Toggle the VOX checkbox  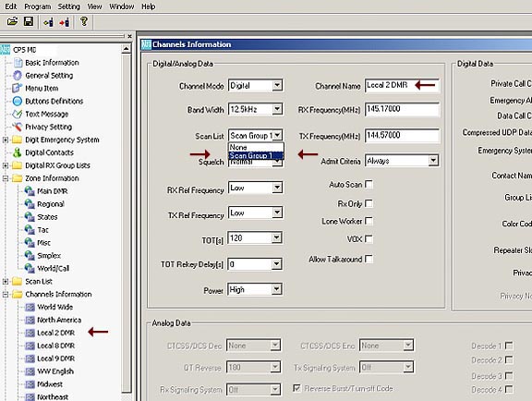pyautogui.click(x=369, y=239)
